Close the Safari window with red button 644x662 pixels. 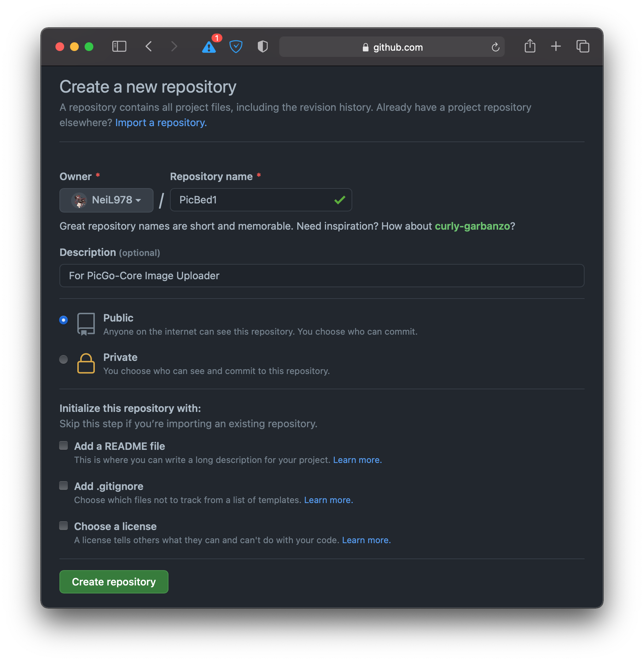[60, 47]
